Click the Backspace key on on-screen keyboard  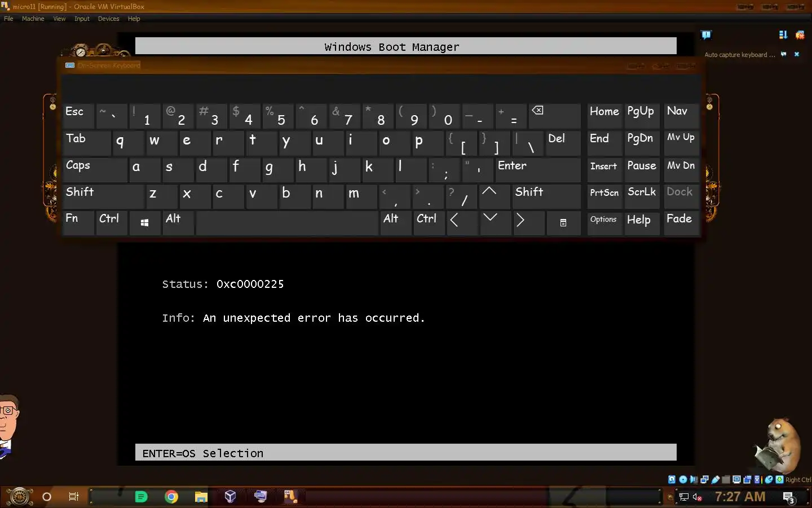tap(554, 116)
